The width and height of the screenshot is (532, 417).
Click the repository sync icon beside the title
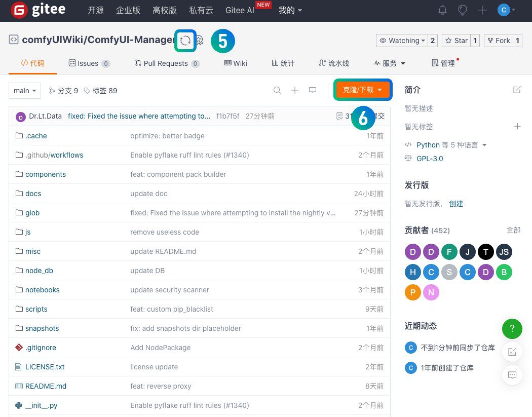pos(185,41)
